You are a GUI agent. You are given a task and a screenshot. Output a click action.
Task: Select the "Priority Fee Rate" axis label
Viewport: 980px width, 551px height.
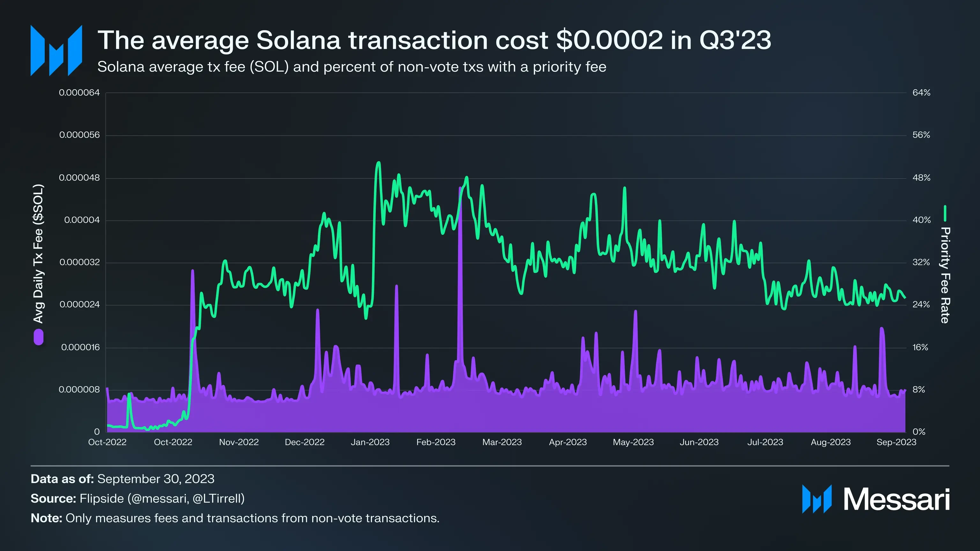pos(945,275)
